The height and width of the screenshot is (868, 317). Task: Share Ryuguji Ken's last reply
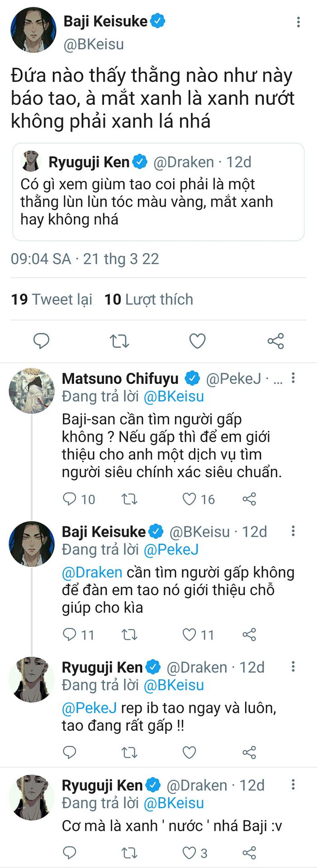click(x=249, y=853)
